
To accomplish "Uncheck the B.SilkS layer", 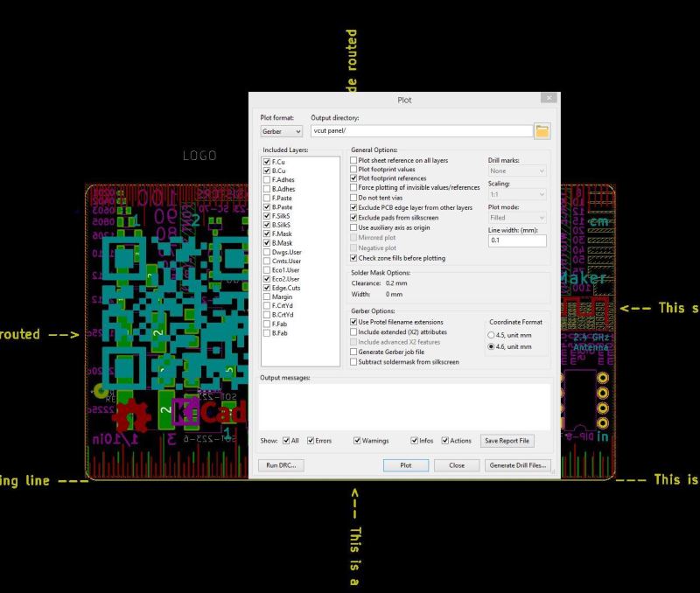I will (x=267, y=225).
